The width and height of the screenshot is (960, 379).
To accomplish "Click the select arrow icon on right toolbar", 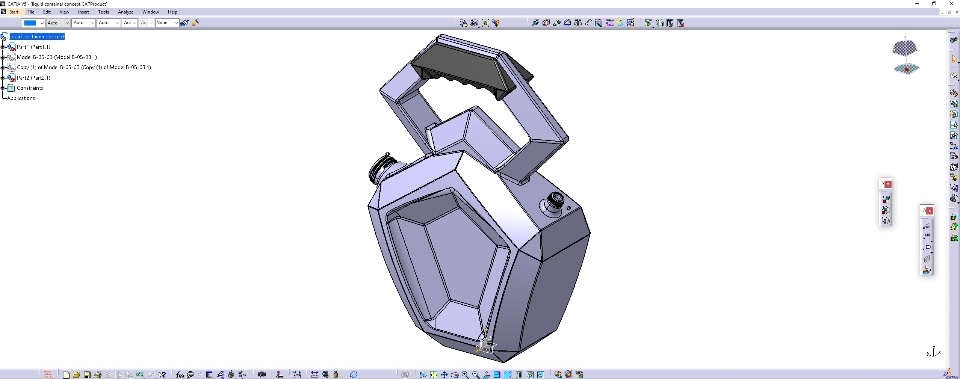I will [x=954, y=58].
